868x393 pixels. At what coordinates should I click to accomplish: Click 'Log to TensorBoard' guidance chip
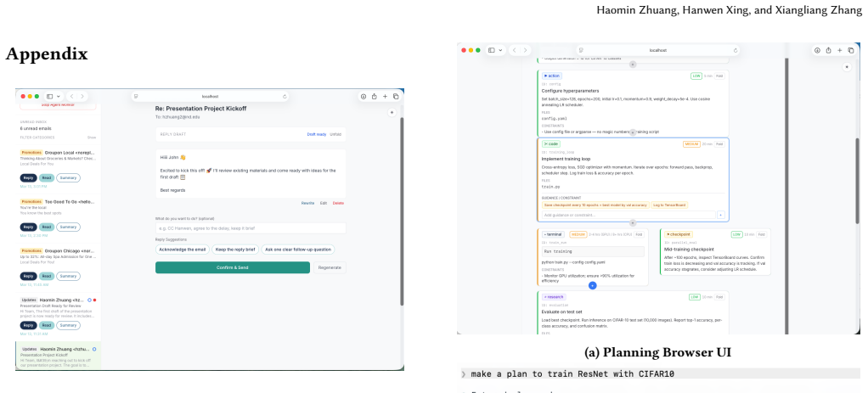tap(669, 205)
